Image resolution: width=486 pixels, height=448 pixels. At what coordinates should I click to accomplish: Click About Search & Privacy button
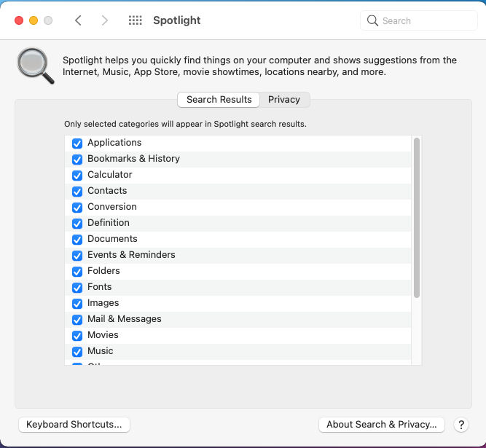click(x=382, y=425)
